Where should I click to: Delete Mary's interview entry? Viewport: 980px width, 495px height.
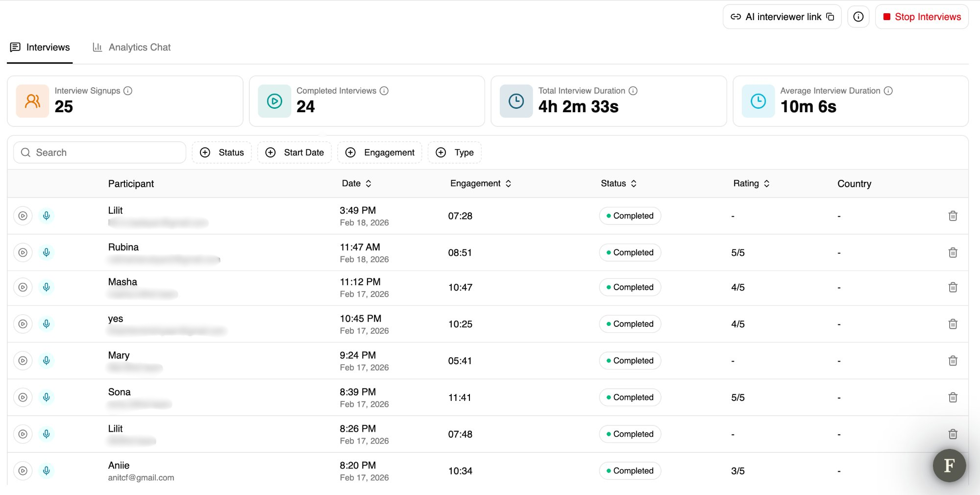click(953, 361)
